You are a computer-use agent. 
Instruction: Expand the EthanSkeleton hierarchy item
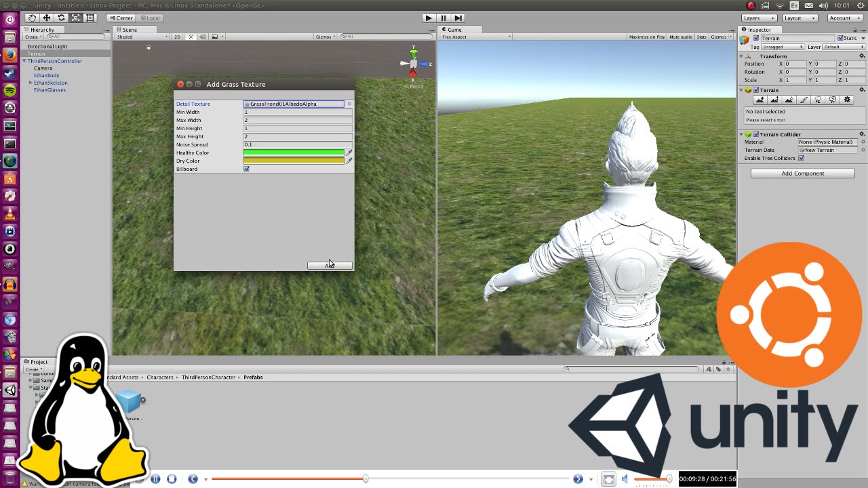click(31, 83)
